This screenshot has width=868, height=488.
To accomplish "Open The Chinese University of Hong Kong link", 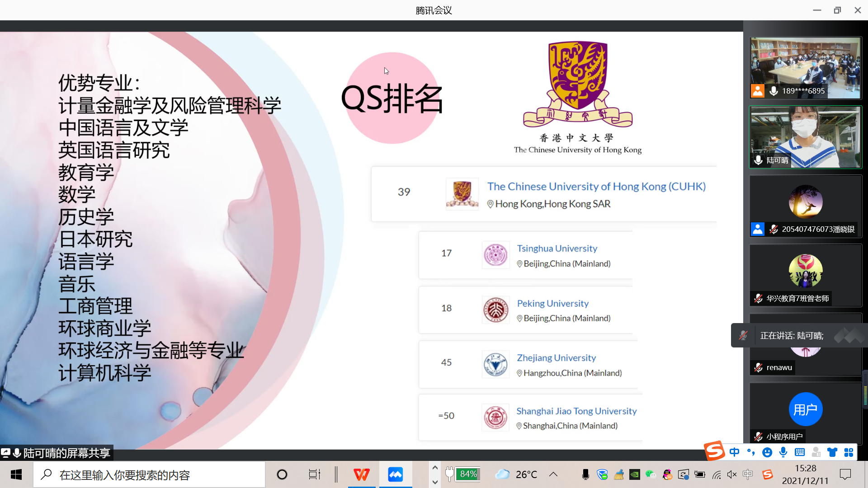I will point(596,186).
